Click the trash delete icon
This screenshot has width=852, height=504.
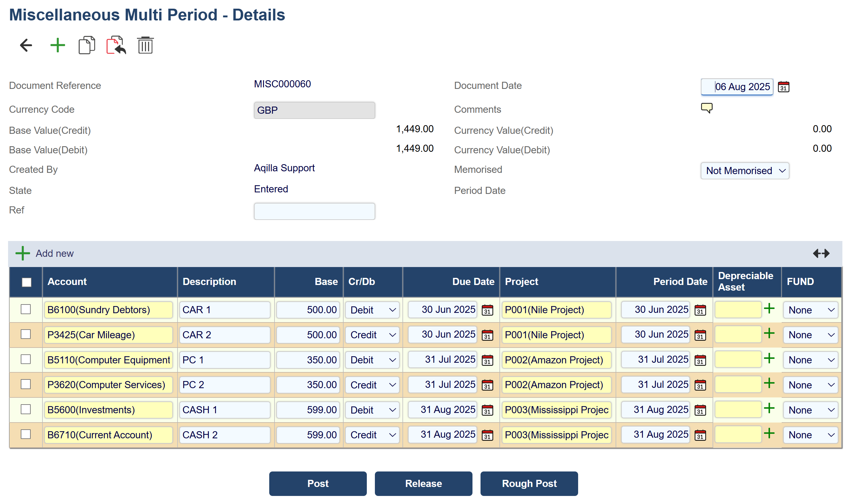tap(145, 45)
